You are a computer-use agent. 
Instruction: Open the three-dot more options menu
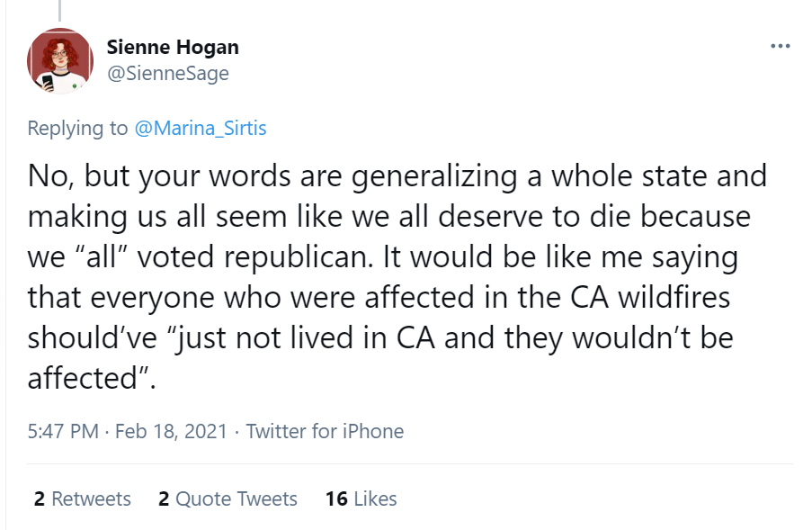[780, 47]
